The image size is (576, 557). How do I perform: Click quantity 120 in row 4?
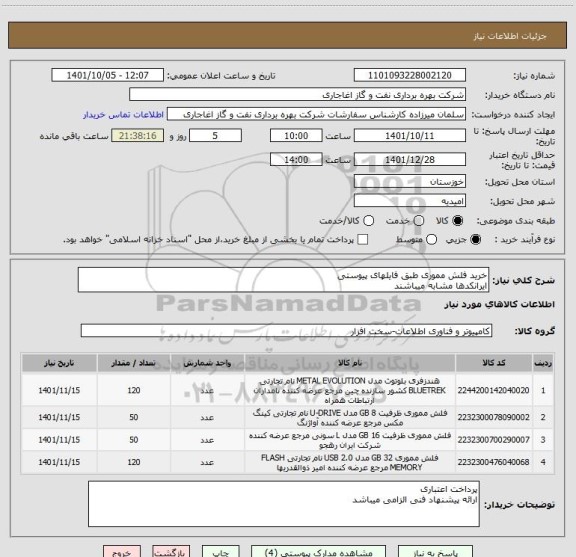click(x=134, y=462)
